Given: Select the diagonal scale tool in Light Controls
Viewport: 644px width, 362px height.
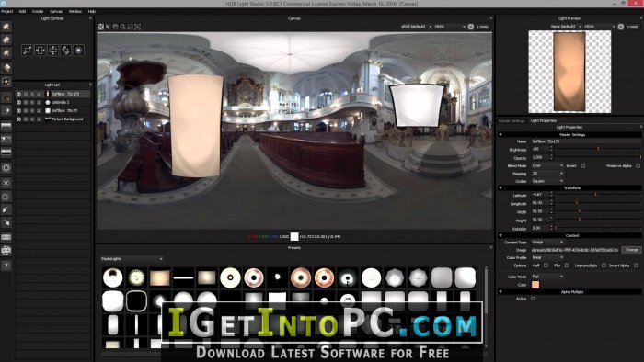Looking at the screenshot, I should [27, 51].
